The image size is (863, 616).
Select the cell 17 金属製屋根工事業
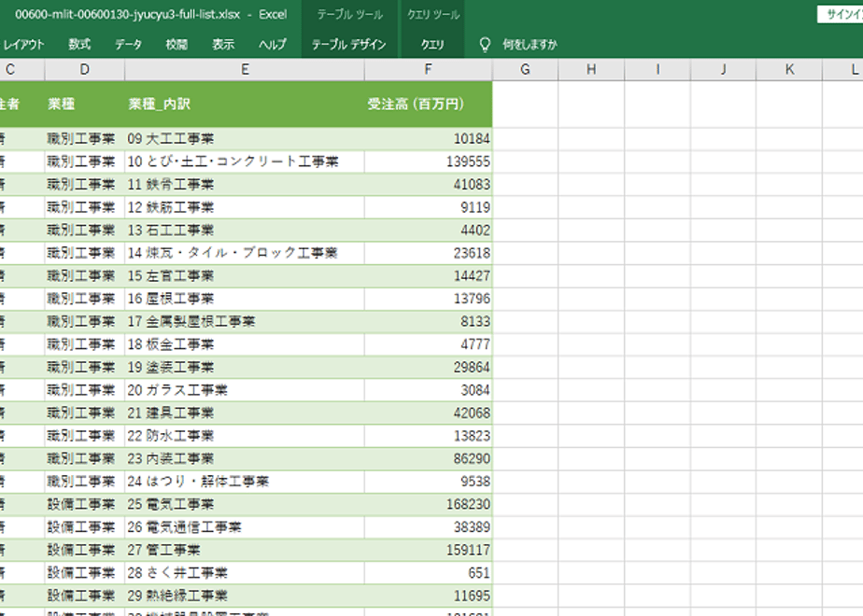tap(245, 321)
